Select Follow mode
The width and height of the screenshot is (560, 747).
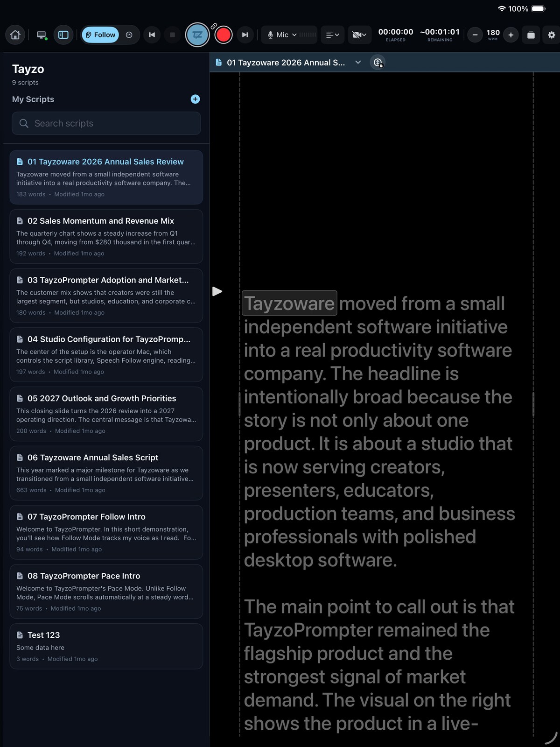coord(100,35)
